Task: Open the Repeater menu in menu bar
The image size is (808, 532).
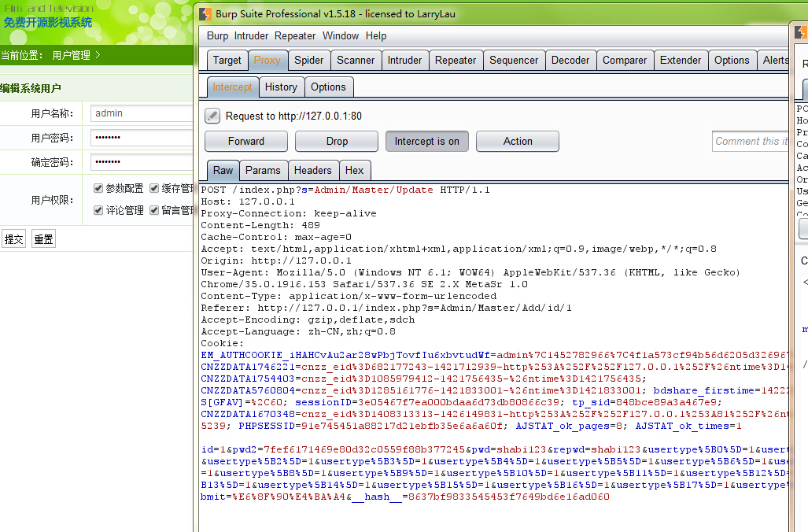Action: (x=295, y=36)
